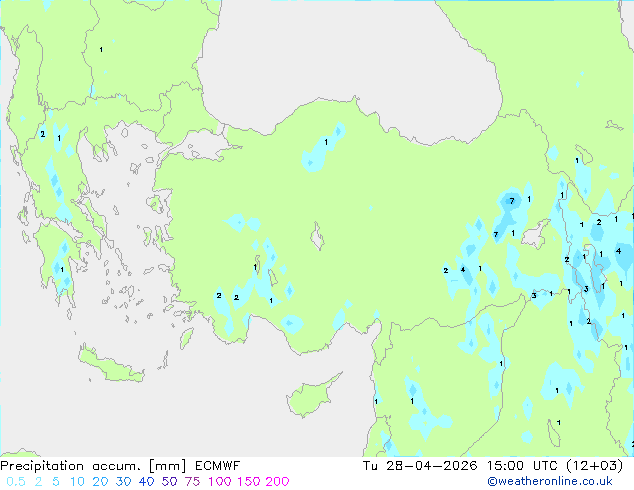Select the 20 legend value
The image size is (634, 490).
pyautogui.click(x=100, y=482)
